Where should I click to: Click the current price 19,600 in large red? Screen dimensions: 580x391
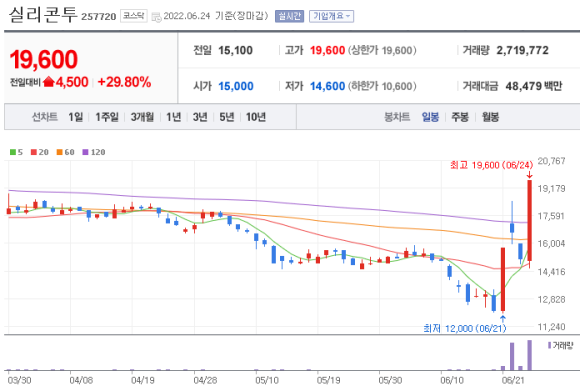coord(44,59)
